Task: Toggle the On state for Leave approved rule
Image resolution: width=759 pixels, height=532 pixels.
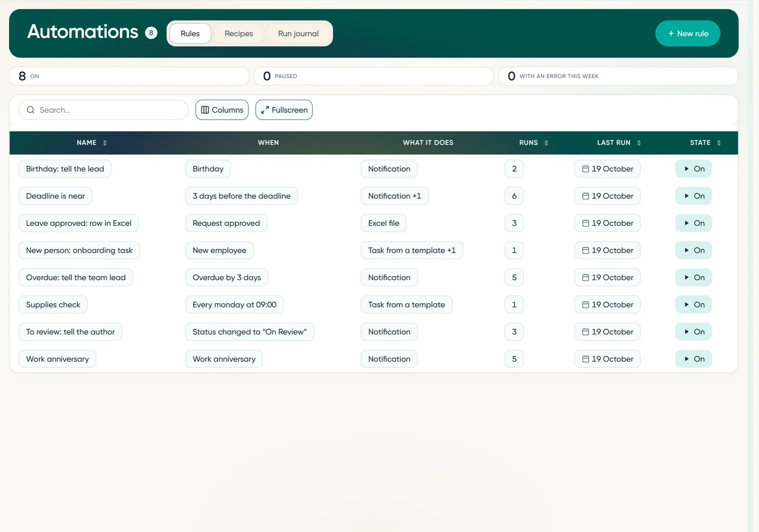Action: click(x=693, y=223)
